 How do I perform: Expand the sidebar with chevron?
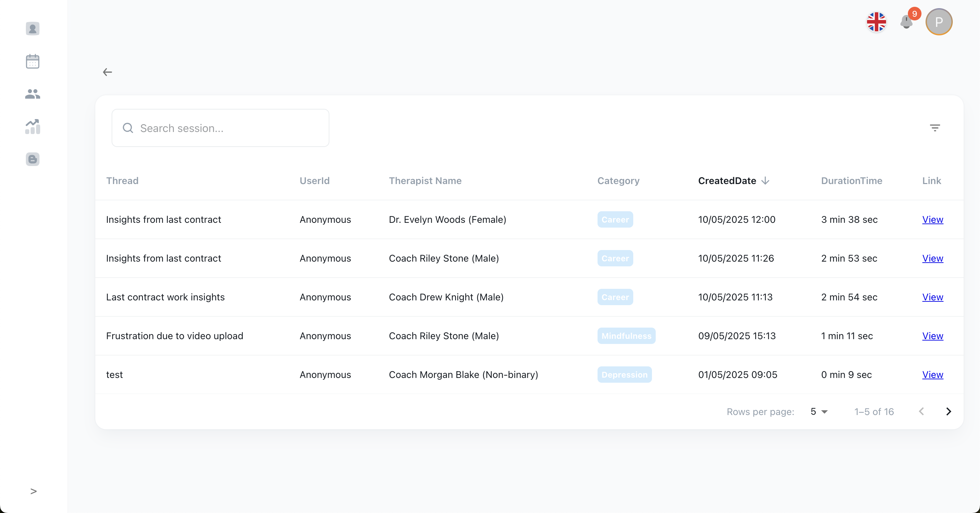33,491
